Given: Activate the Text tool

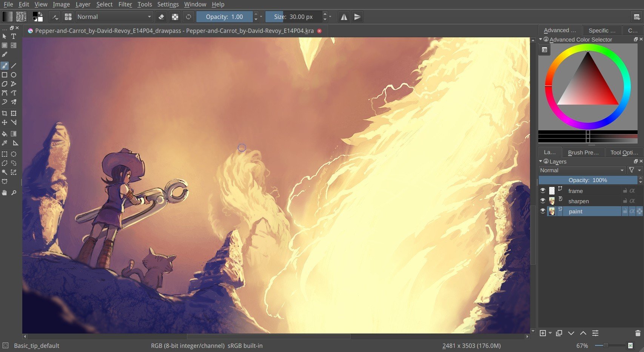Looking at the screenshot, I should point(14,36).
